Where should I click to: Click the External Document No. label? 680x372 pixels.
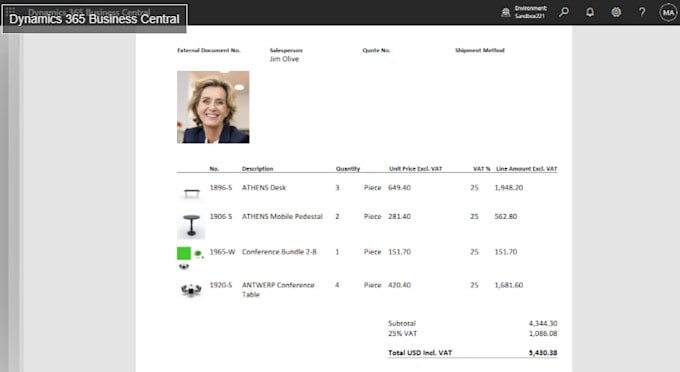point(209,50)
